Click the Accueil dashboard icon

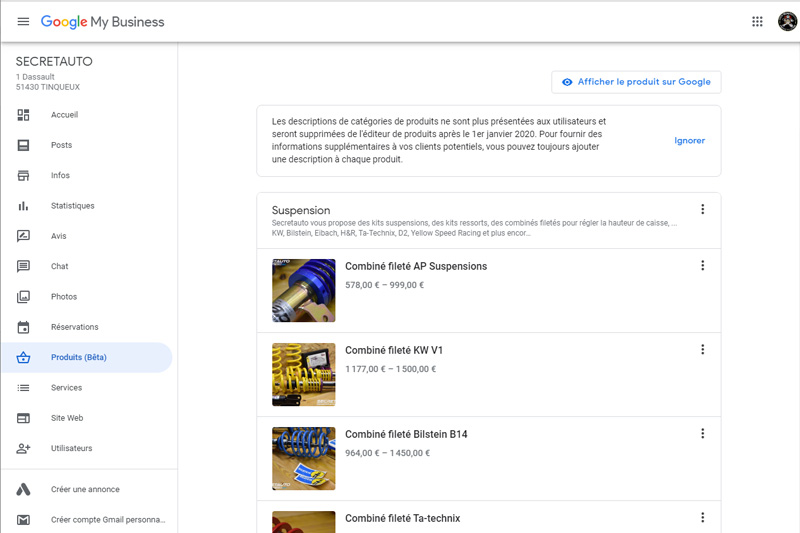(23, 115)
